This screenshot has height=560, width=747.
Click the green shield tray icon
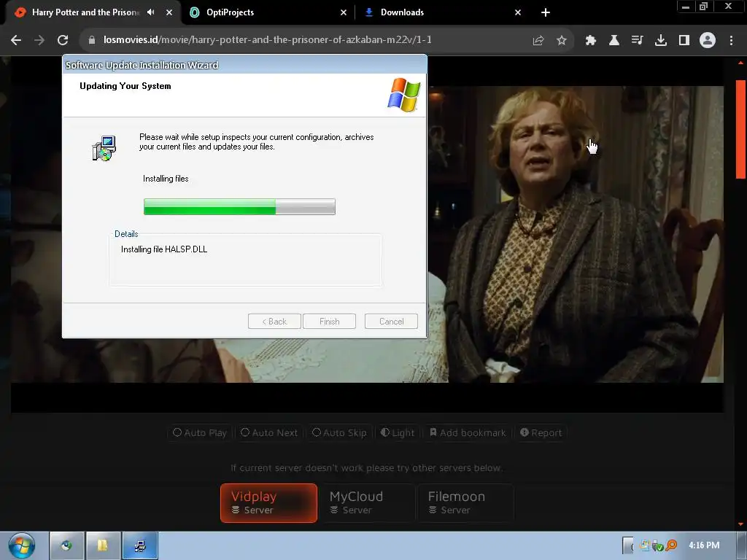[x=659, y=545]
